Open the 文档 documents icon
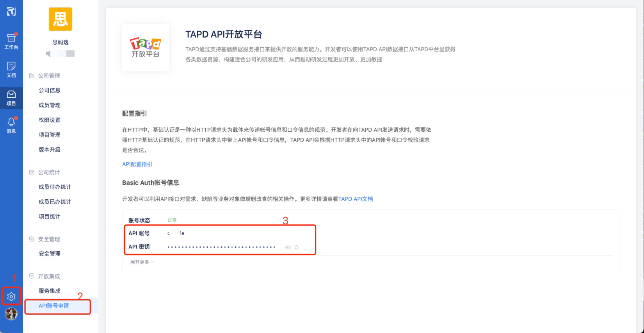This screenshot has height=333, width=644. click(11, 70)
